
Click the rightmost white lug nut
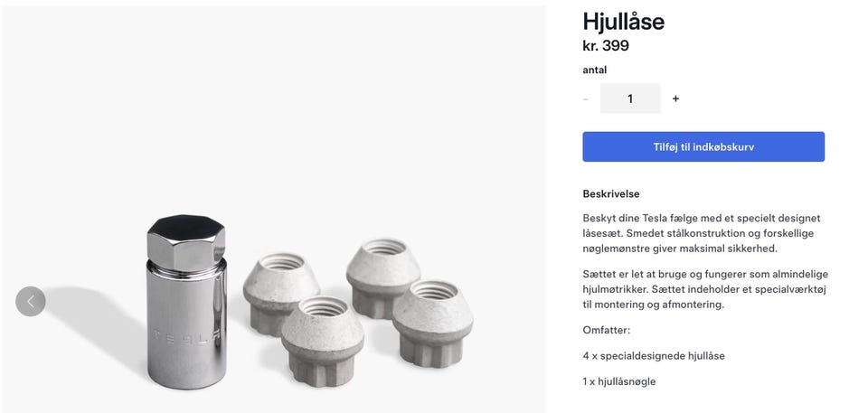[x=433, y=323]
